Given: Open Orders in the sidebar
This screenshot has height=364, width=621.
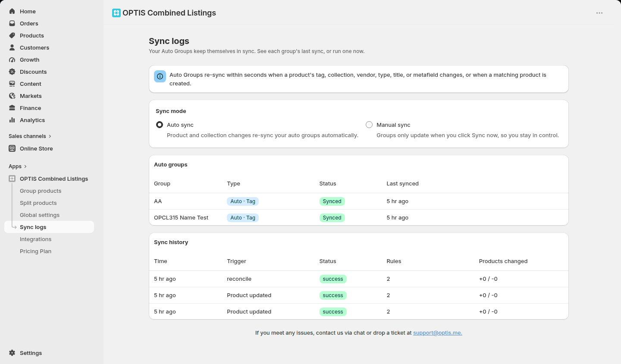Looking at the screenshot, I should [x=29, y=23].
